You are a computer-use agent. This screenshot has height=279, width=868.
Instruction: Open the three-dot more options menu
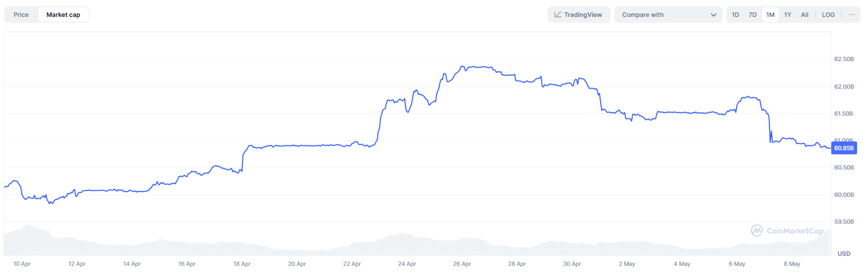tap(852, 15)
